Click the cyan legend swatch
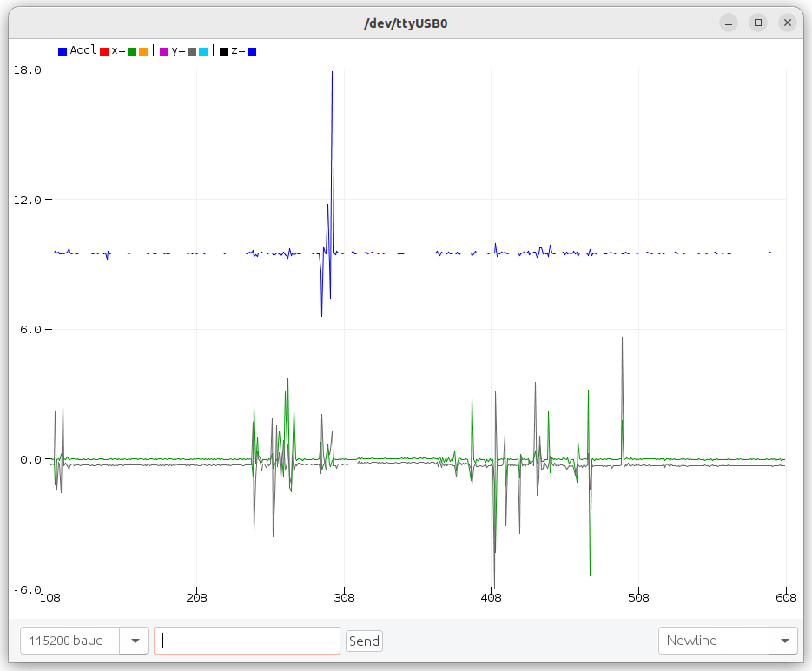This screenshot has width=812, height=671. (x=203, y=52)
